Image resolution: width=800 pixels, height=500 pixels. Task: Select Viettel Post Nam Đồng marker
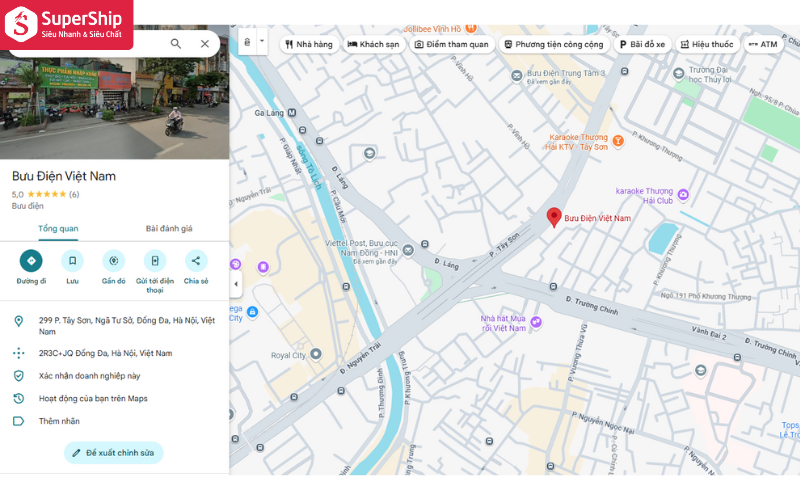[x=408, y=250]
